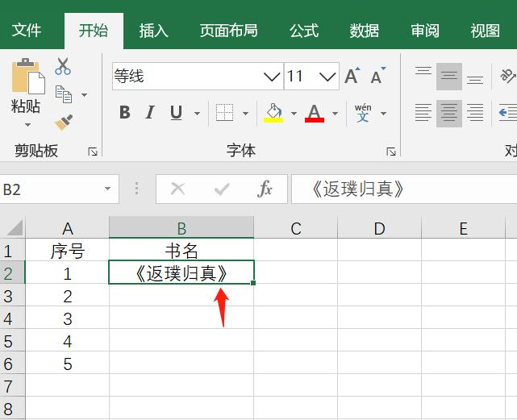Click the Paste clipboard icon
The height and width of the screenshot is (420, 517).
pos(27,76)
